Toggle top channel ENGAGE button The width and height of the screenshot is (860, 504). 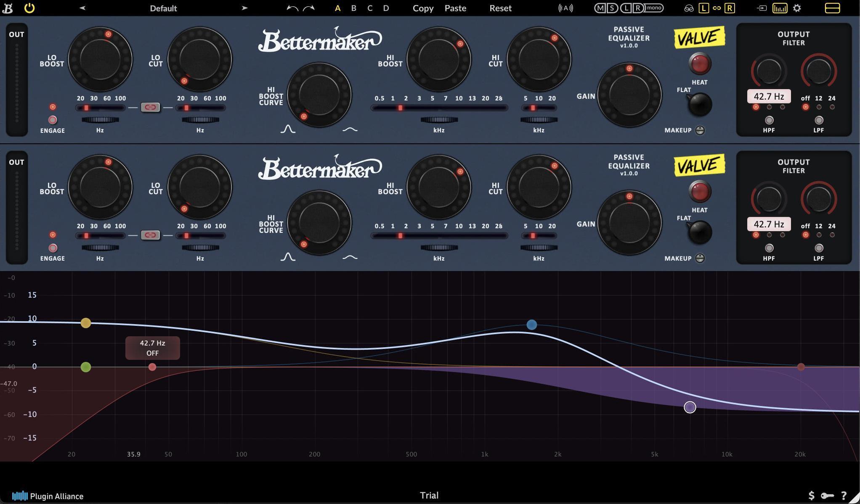(x=53, y=120)
